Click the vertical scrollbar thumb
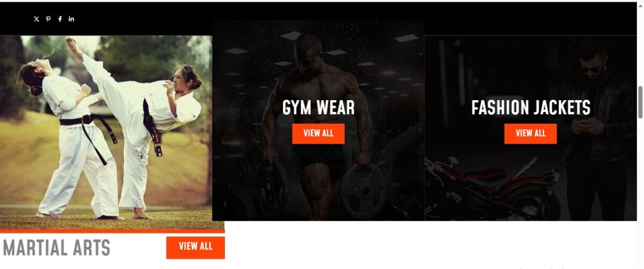Viewport: 644px width, 269px height. coord(640,102)
